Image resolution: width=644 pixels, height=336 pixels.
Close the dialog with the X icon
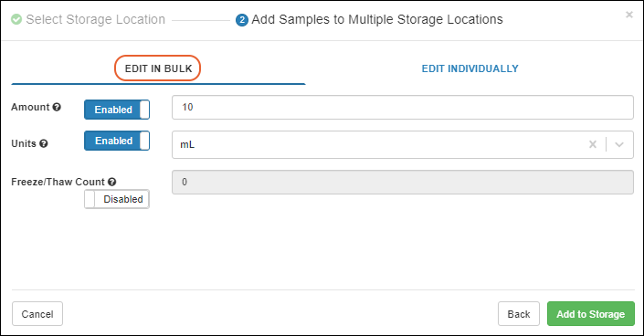[x=628, y=15]
